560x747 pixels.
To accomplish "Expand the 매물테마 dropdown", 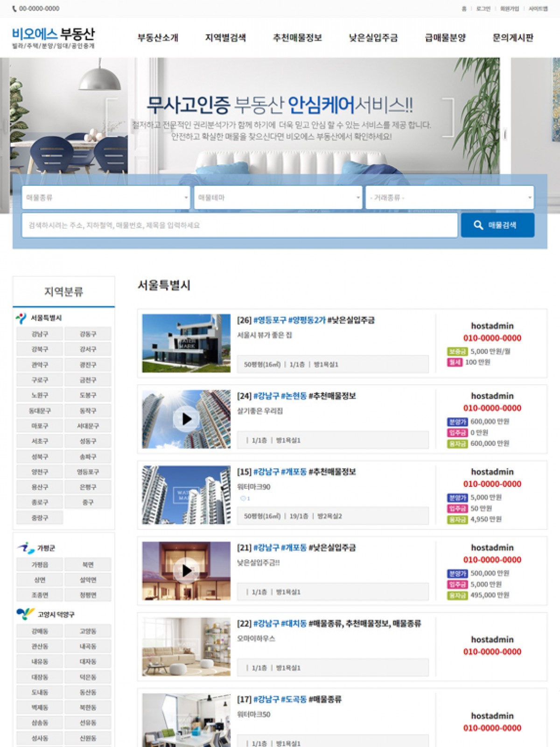I will point(278,197).
